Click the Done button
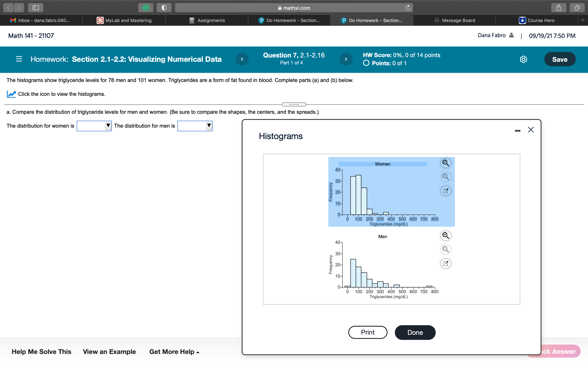 tap(415, 332)
